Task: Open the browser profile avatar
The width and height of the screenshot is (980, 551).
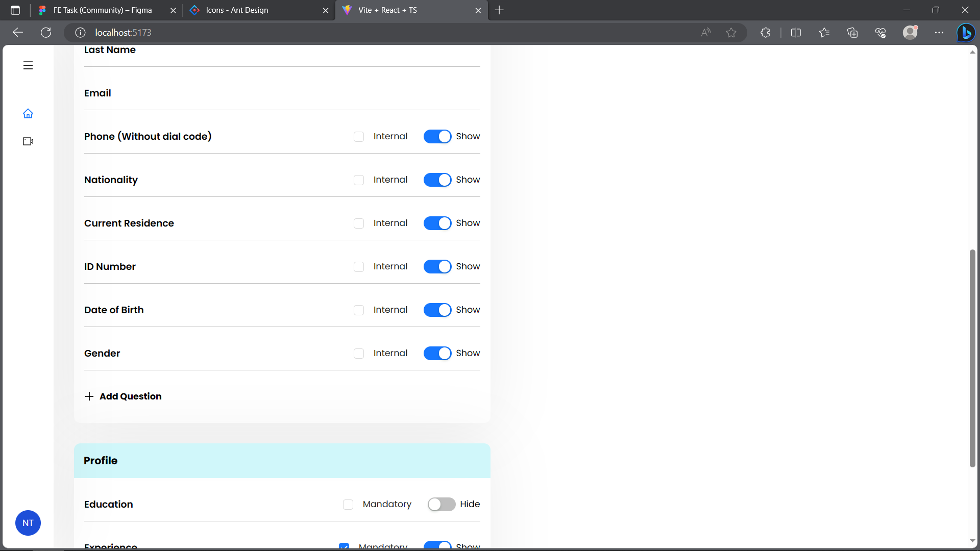Action: tap(911, 32)
